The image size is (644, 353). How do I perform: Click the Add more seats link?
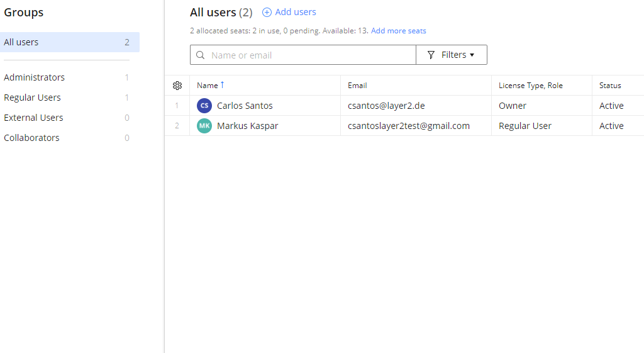pos(398,31)
